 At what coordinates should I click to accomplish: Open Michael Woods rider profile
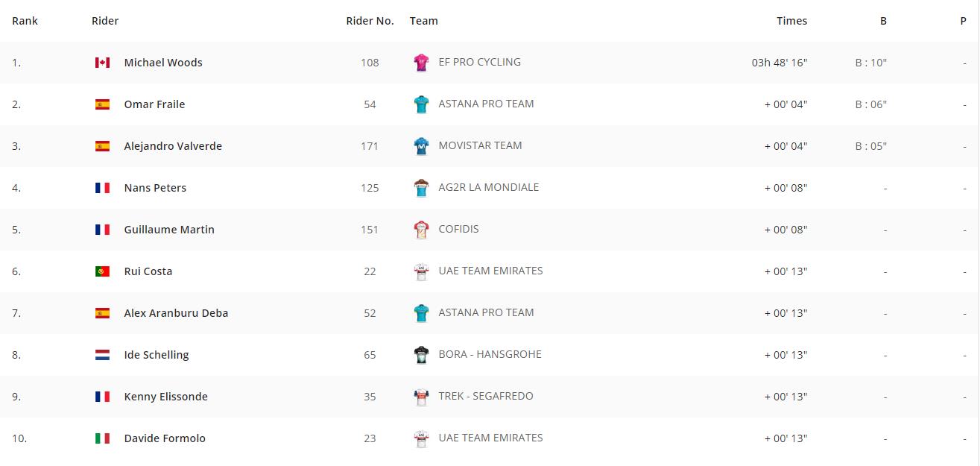pos(163,63)
